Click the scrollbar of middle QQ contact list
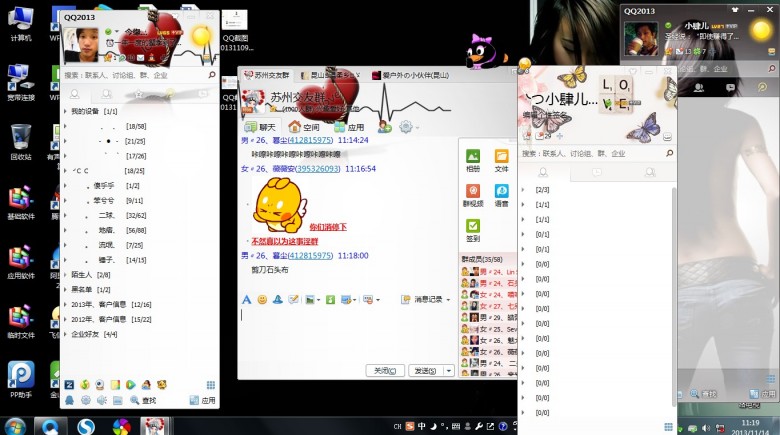This screenshot has width=780, height=435. [x=674, y=297]
